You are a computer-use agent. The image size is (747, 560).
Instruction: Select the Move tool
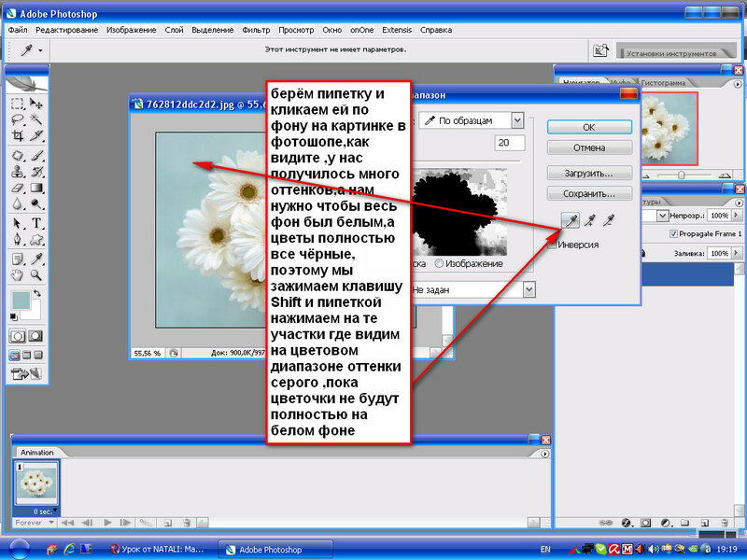(x=36, y=104)
